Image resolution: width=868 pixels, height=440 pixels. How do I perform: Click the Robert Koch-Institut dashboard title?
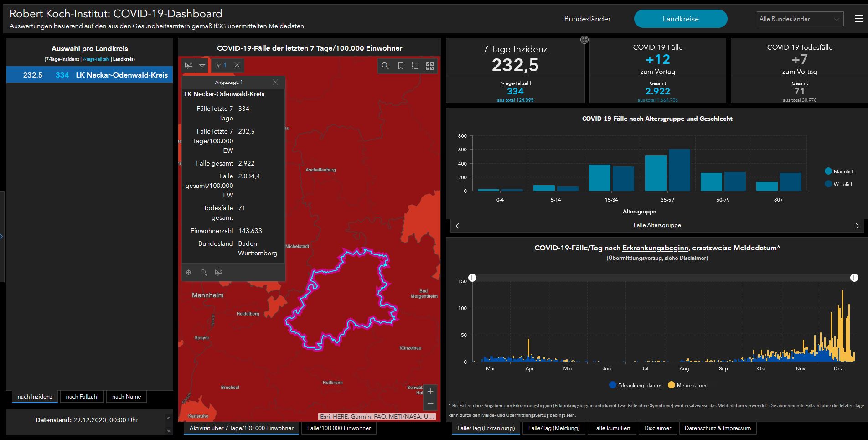(x=116, y=14)
